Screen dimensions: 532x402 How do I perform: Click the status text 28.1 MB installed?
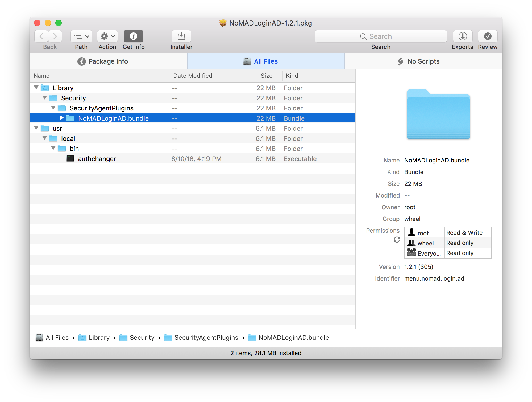pos(278,353)
